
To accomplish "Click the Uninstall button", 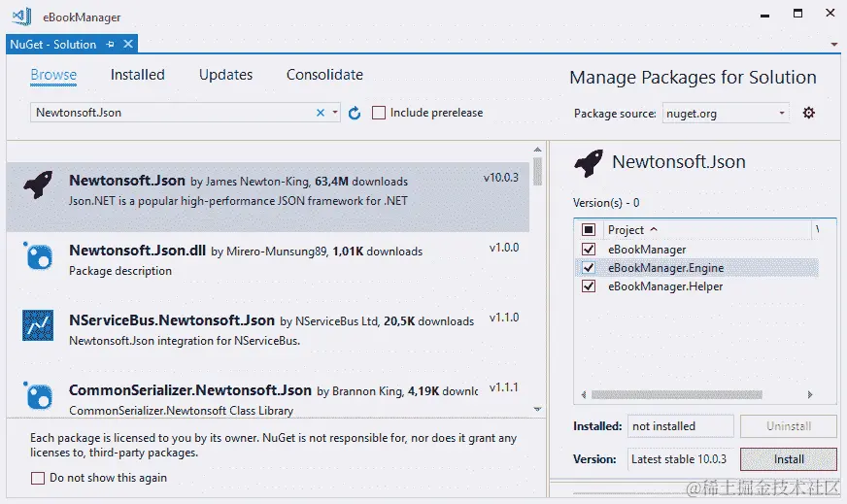I will [x=789, y=426].
